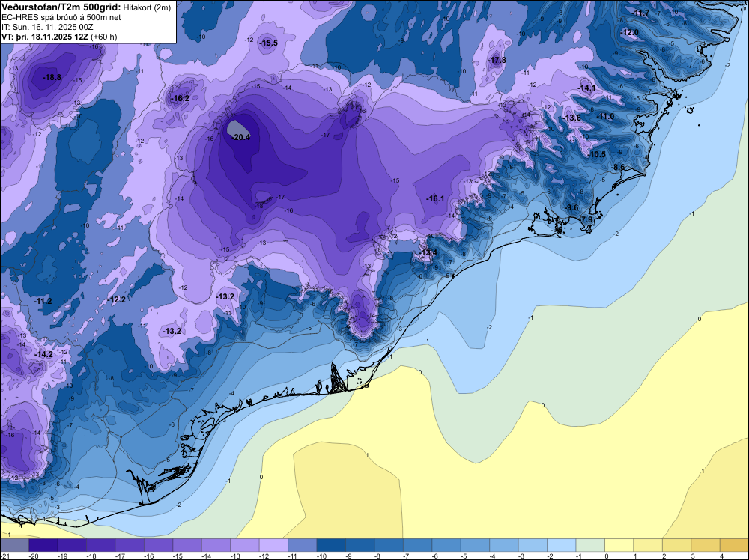The image size is (749, 560).
Task: Click the -8.6 temperature label
Action: click(x=618, y=167)
